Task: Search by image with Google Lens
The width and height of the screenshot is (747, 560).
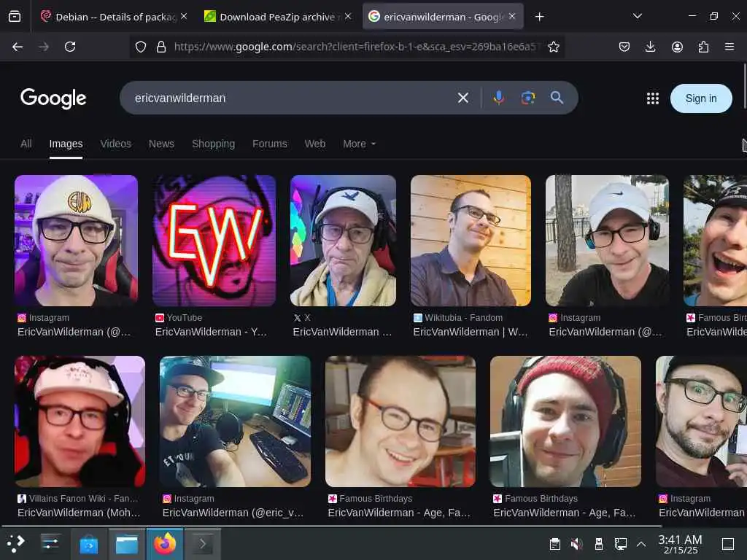Action: [528, 98]
